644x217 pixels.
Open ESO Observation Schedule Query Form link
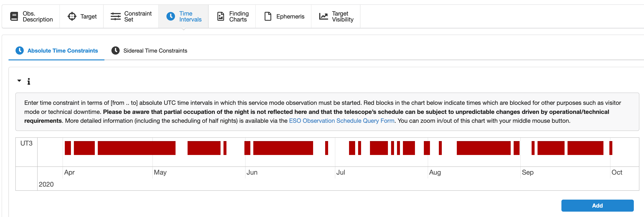tap(341, 121)
